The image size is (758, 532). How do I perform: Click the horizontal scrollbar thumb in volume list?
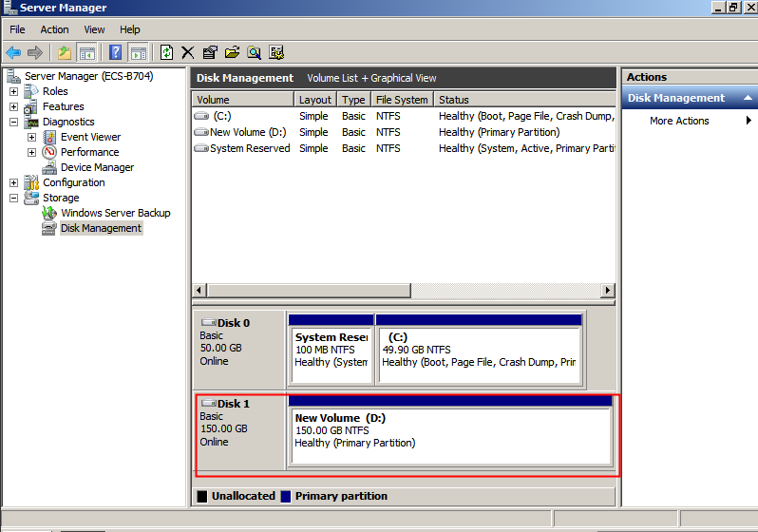click(309, 290)
